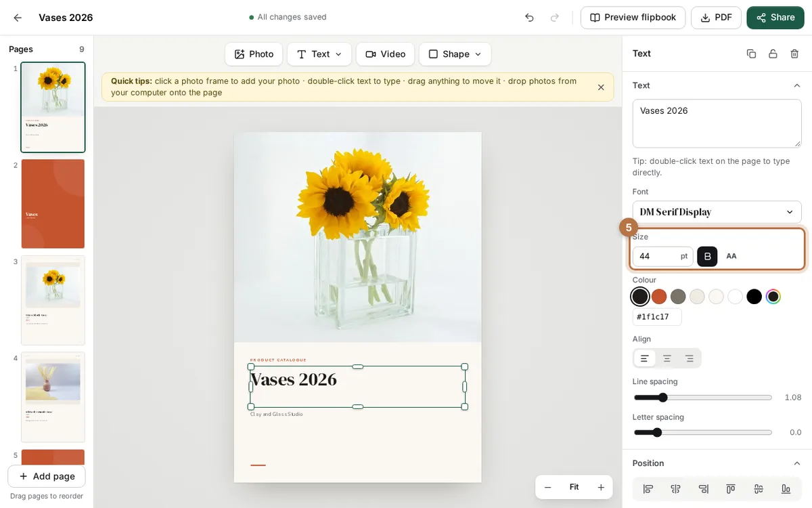Share the catalogue
This screenshot has height=508, width=812.
click(775, 18)
